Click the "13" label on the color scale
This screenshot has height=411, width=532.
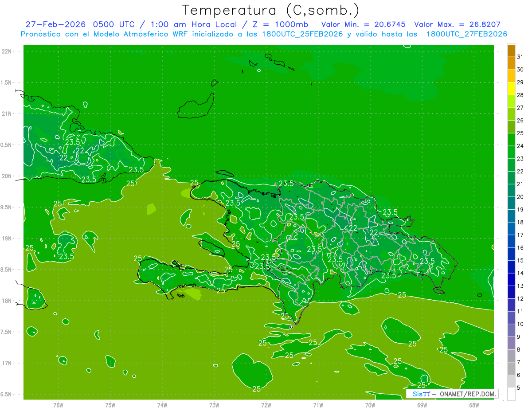(x=520, y=286)
